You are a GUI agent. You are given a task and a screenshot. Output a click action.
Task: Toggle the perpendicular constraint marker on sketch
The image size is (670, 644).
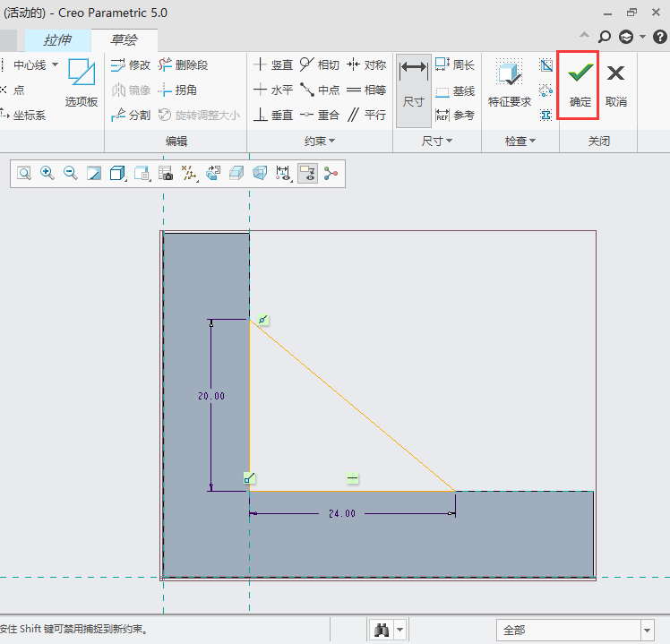[250, 478]
